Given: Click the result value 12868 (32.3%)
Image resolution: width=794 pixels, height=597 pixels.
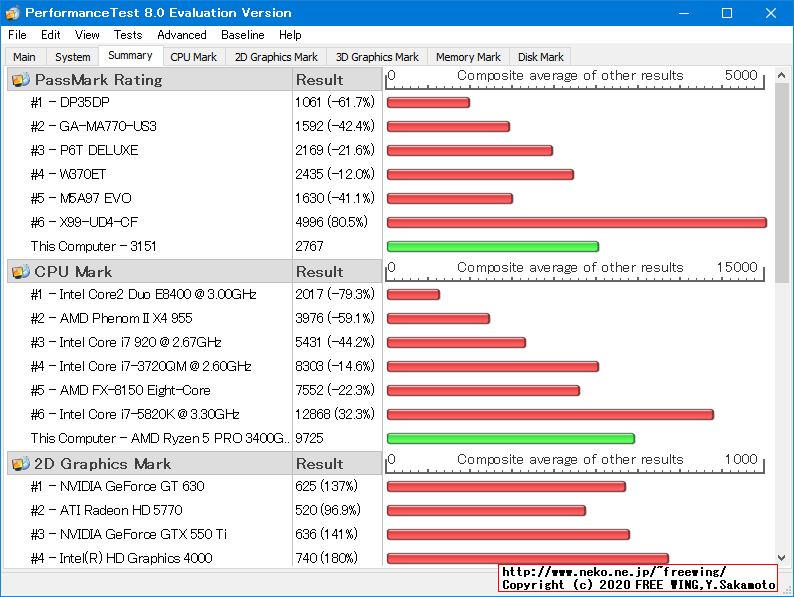Looking at the screenshot, I should point(335,414).
